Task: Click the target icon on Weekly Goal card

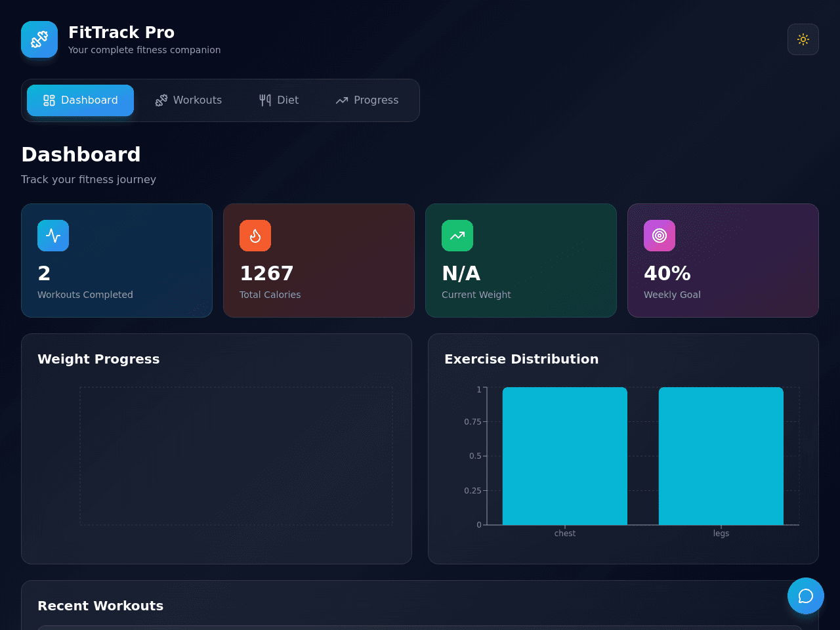Action: tap(660, 236)
